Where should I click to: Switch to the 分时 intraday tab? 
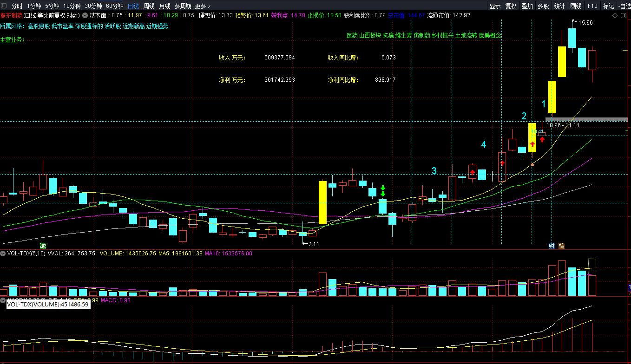tap(17, 6)
